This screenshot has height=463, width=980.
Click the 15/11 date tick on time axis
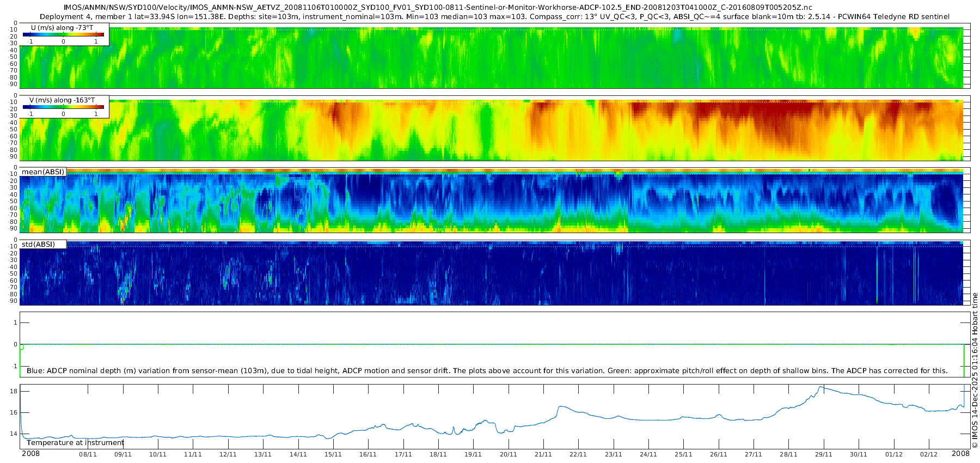pyautogui.click(x=333, y=454)
